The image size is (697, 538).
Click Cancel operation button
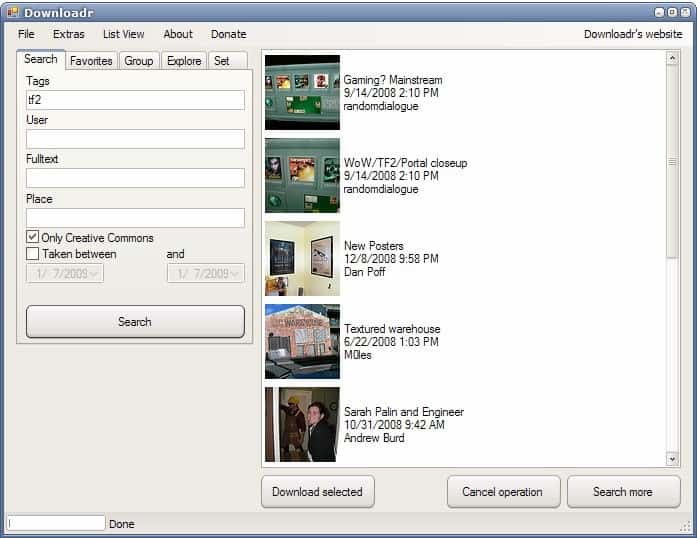[503, 492]
